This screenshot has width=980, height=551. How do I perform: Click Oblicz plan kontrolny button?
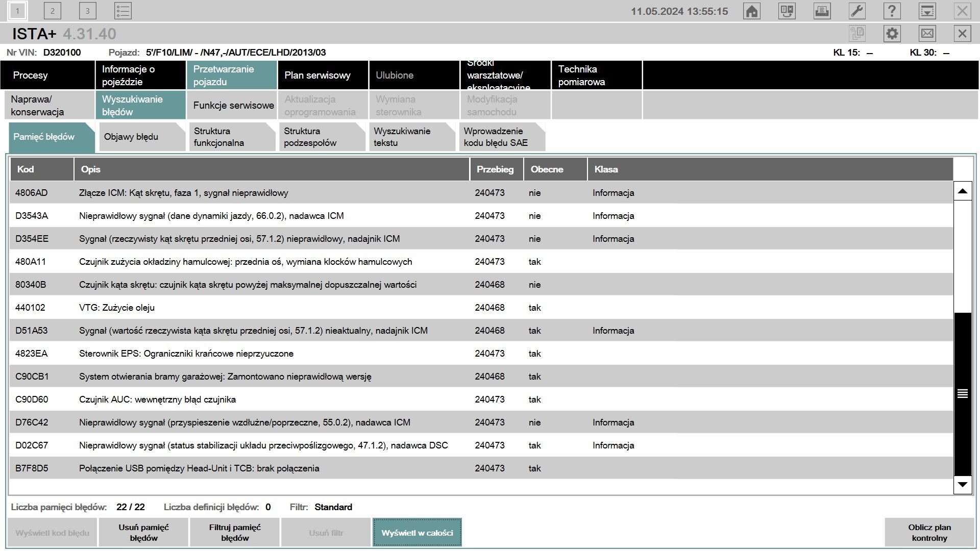[929, 533]
